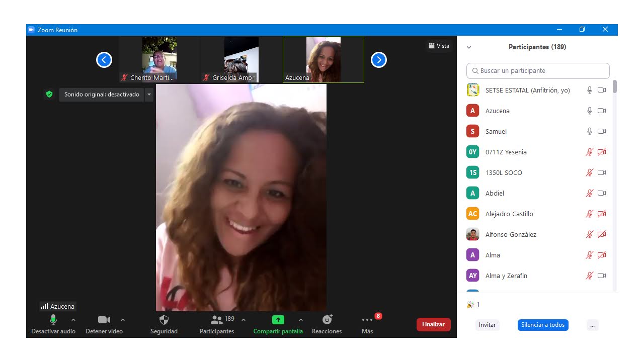
Task: Click the AY avatar for Alma y Zerafin
Action: point(472,276)
